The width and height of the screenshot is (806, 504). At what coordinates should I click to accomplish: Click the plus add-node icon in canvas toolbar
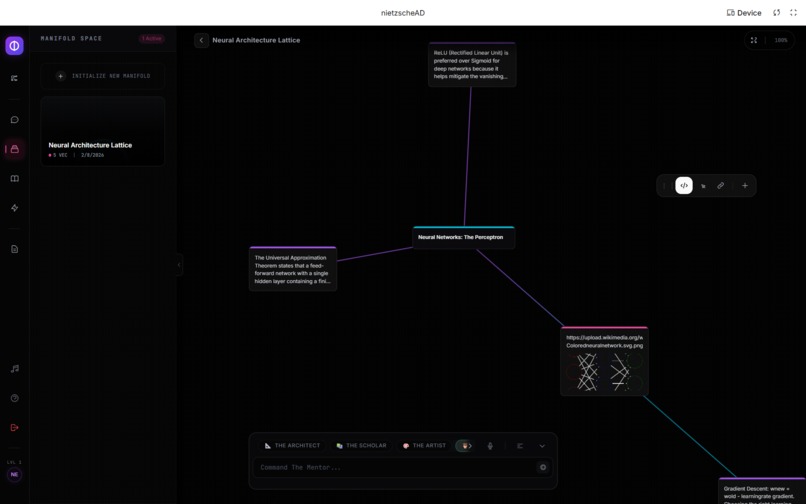tap(745, 186)
